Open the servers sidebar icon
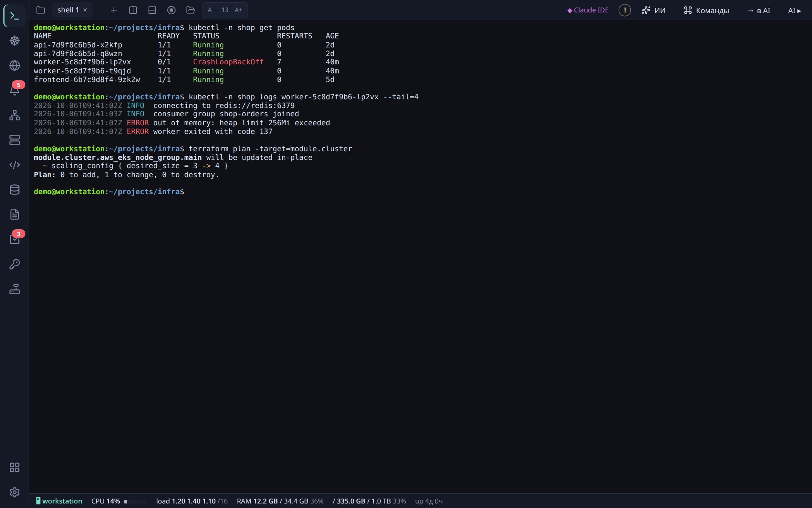The width and height of the screenshot is (812, 508). [15, 140]
